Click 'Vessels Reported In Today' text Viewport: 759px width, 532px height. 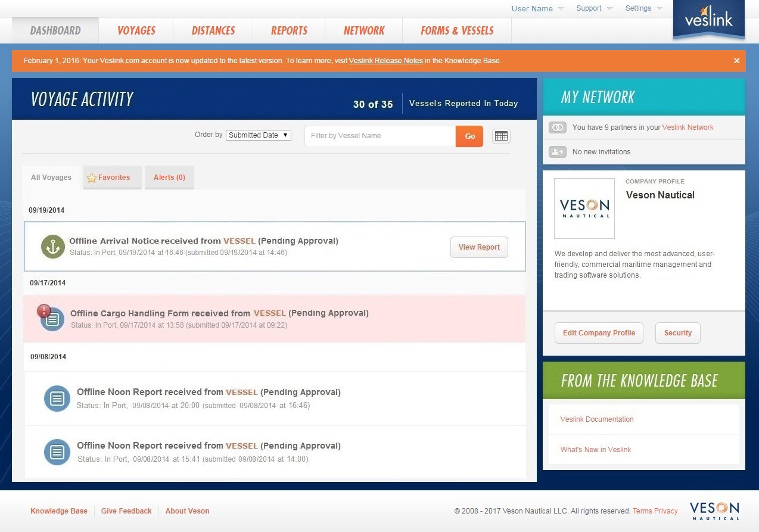[464, 103]
